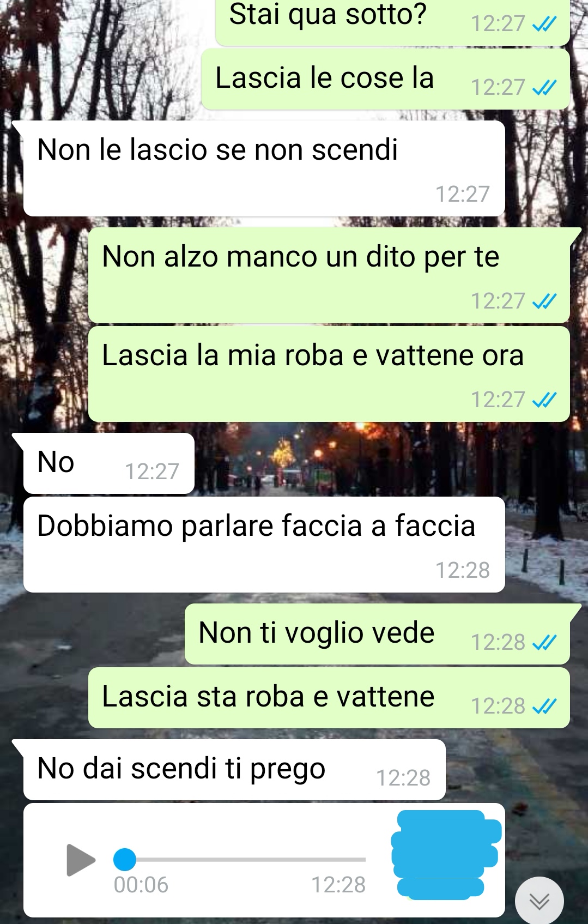Tap the 'Non le lascio se non scendi' bubble
Viewport: 588px width, 924px height.
(x=264, y=168)
